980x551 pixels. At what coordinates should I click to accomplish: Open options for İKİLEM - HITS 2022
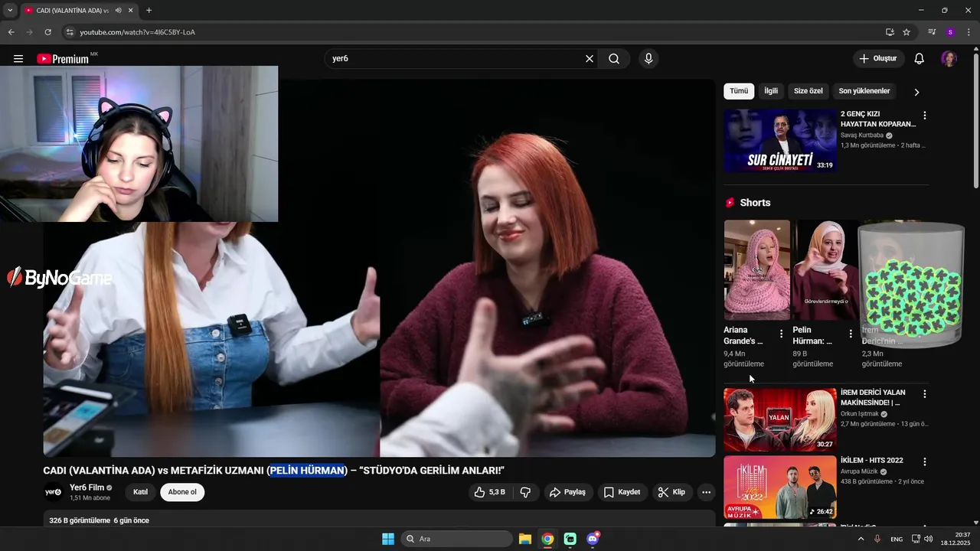tap(924, 462)
